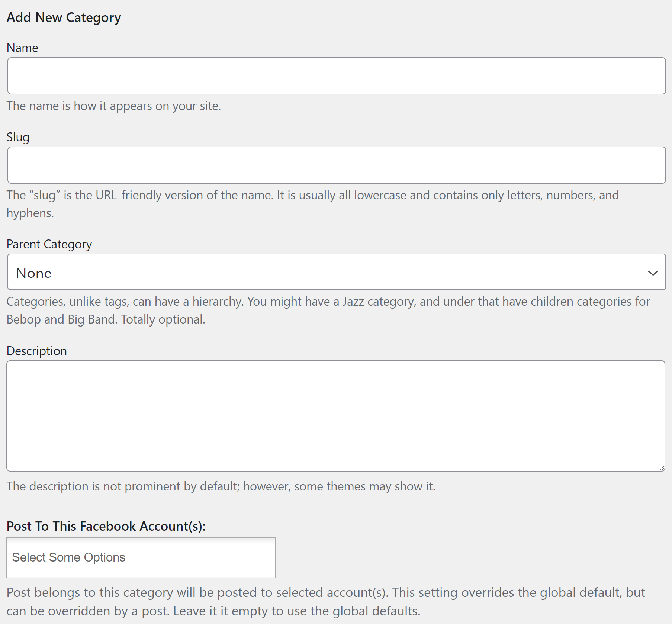Click the "Parent Category" label
This screenshot has width=672, height=624.
point(49,244)
